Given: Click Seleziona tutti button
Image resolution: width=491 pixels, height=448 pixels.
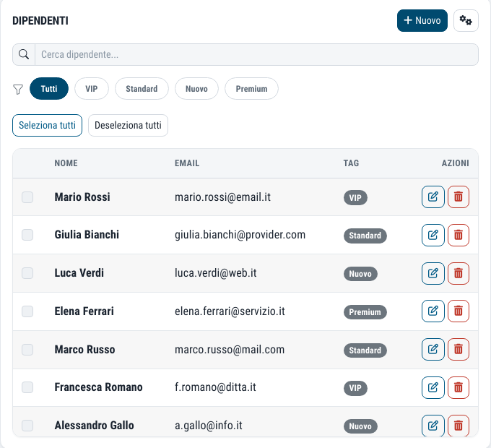Looking at the screenshot, I should click(x=47, y=125).
